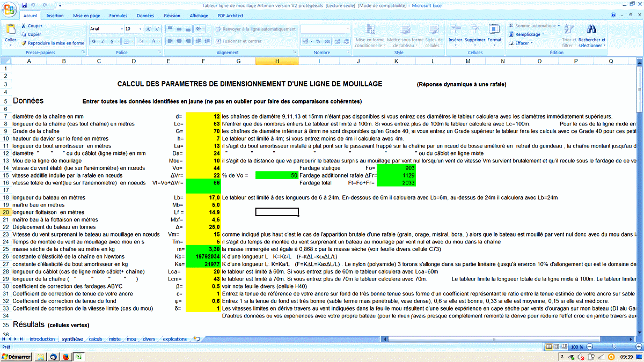Click Fusionner et centrer button

(240, 41)
